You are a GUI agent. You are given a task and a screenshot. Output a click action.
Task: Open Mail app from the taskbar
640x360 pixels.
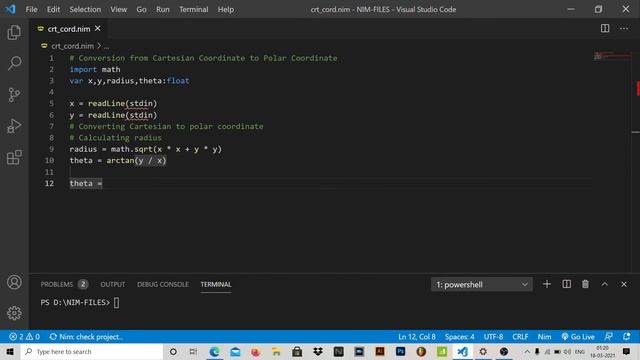tap(235, 351)
